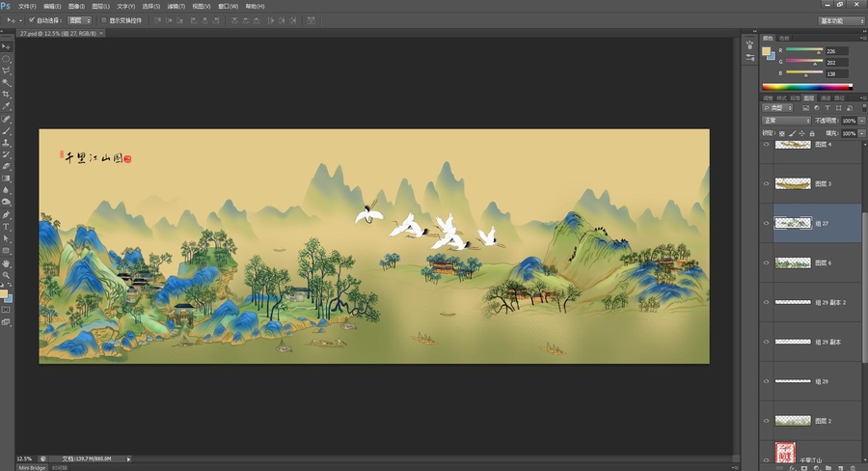Switch to 通道 channels tab

pos(826,98)
